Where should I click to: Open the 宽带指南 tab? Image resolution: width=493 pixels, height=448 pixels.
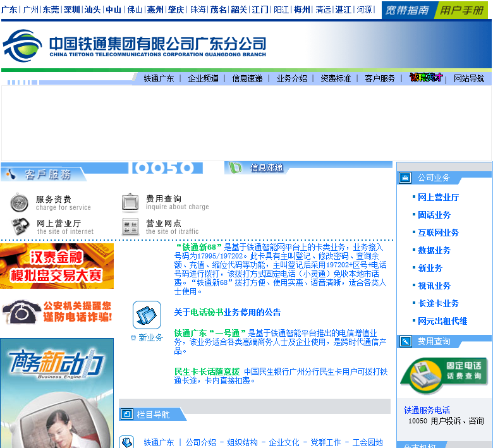tap(407, 10)
